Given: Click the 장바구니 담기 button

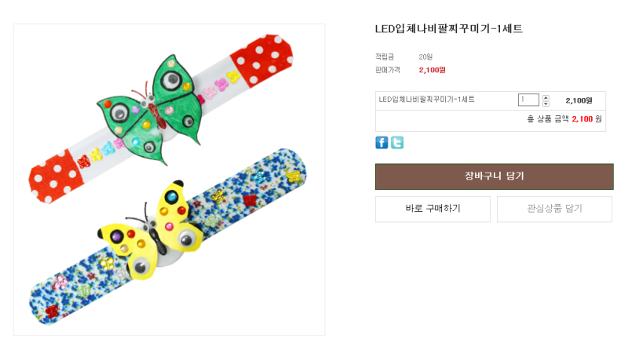Looking at the screenshot, I should (494, 177).
